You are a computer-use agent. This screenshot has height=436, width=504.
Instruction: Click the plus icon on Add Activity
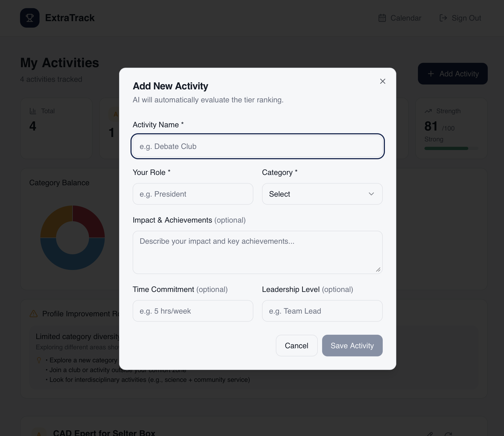(x=431, y=74)
